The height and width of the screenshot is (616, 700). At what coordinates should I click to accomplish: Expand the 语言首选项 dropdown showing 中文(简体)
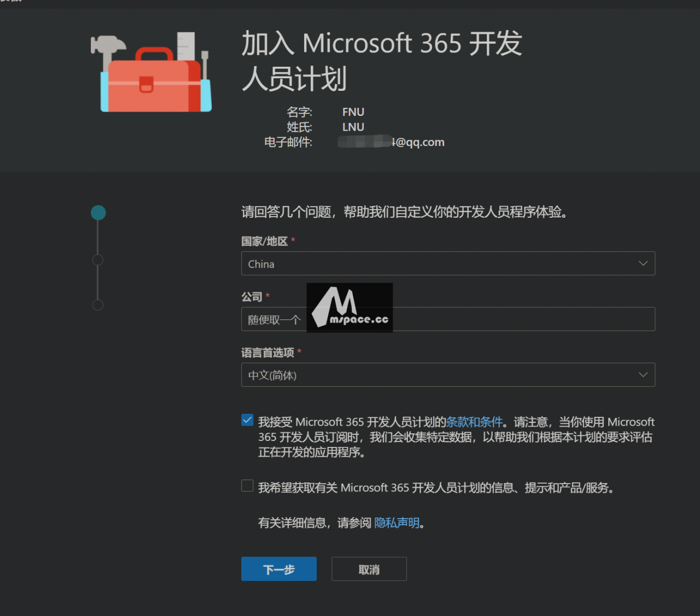[x=448, y=375]
